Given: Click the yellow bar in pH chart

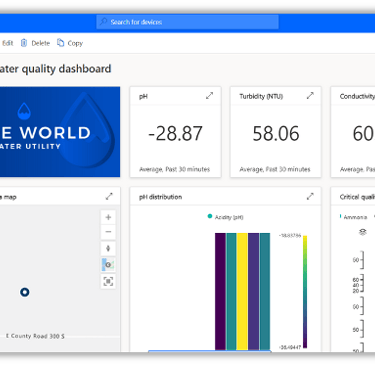Looking at the screenshot, I should click(242, 291).
